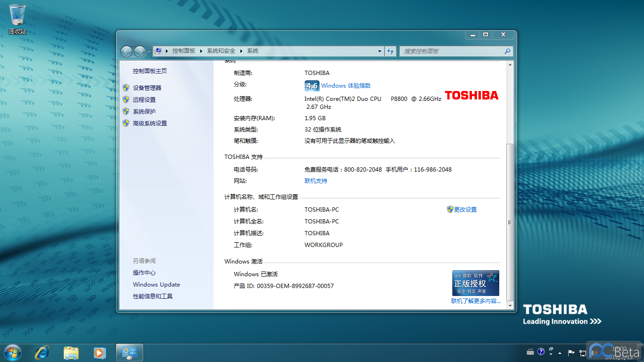Open Windows Explorer from taskbar

71,353
